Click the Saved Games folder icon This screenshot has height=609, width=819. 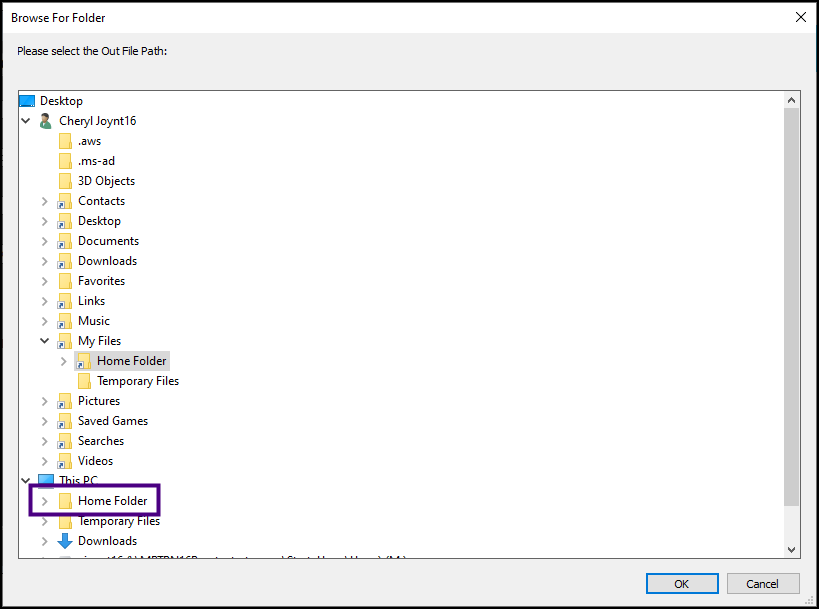pos(64,421)
